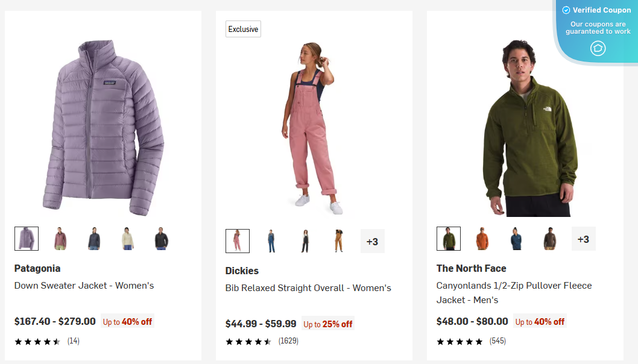This screenshot has height=364, width=638.
Task: Choose the orange North Face fleece variant
Action: coord(482,238)
